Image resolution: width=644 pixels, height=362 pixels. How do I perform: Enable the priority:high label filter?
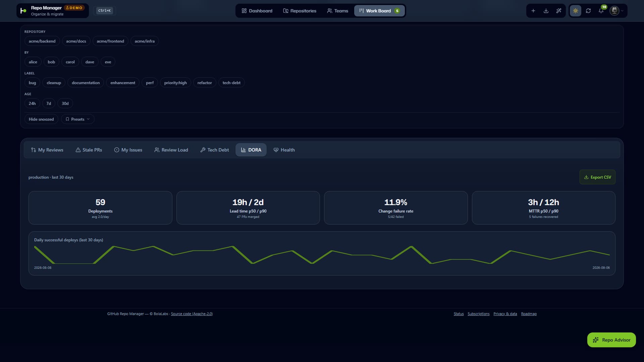(175, 83)
